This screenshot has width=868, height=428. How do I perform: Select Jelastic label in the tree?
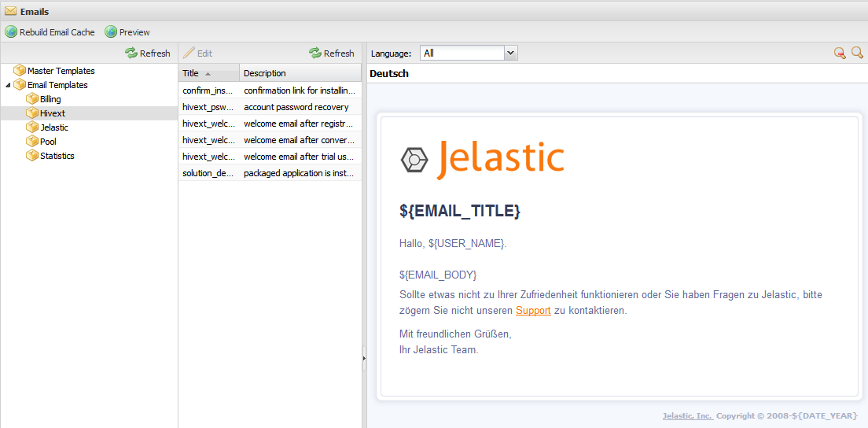(x=54, y=127)
